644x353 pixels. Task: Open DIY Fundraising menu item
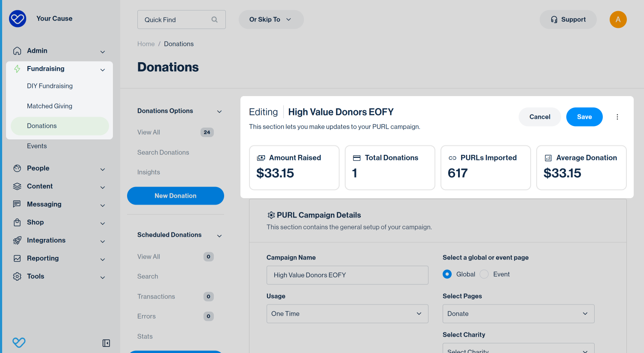point(50,86)
